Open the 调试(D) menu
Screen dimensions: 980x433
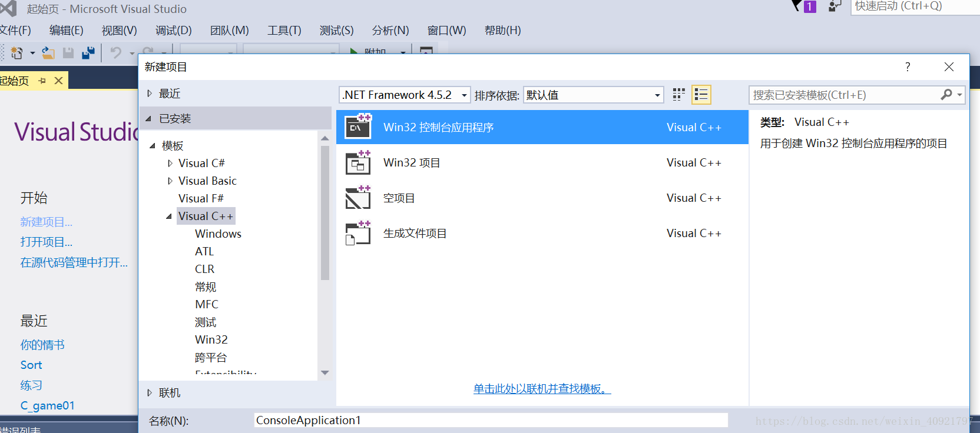(174, 30)
